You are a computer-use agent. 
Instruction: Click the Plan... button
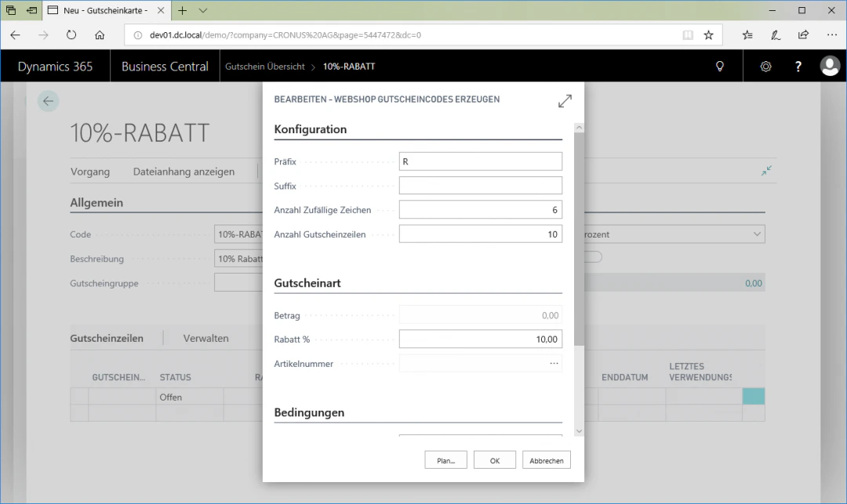pyautogui.click(x=445, y=460)
